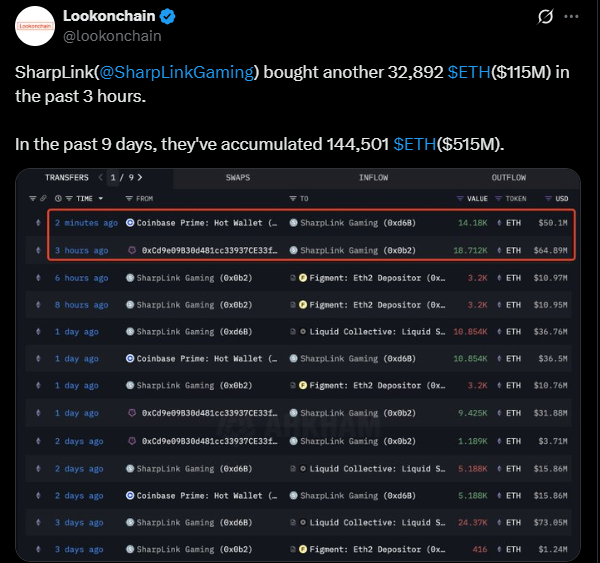This screenshot has height=563, width=600.
Task: Go to next transfers page using right chevron
Action: [x=140, y=178]
